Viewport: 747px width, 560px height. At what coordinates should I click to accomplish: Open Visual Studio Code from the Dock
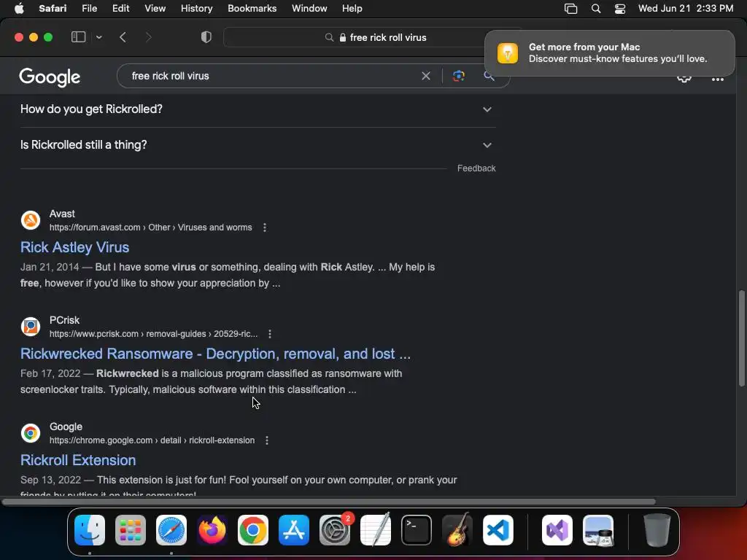tap(498, 530)
